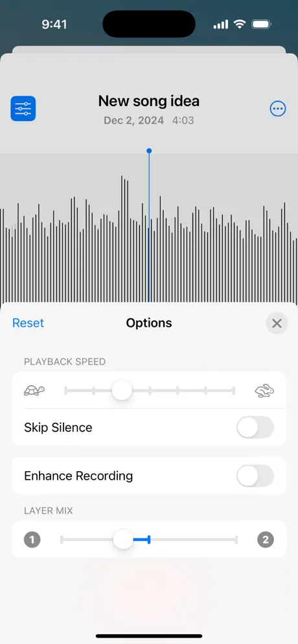Screen dimensions: 298x644
Task: Tap the layer 1 circle icon
Action: coord(32,539)
